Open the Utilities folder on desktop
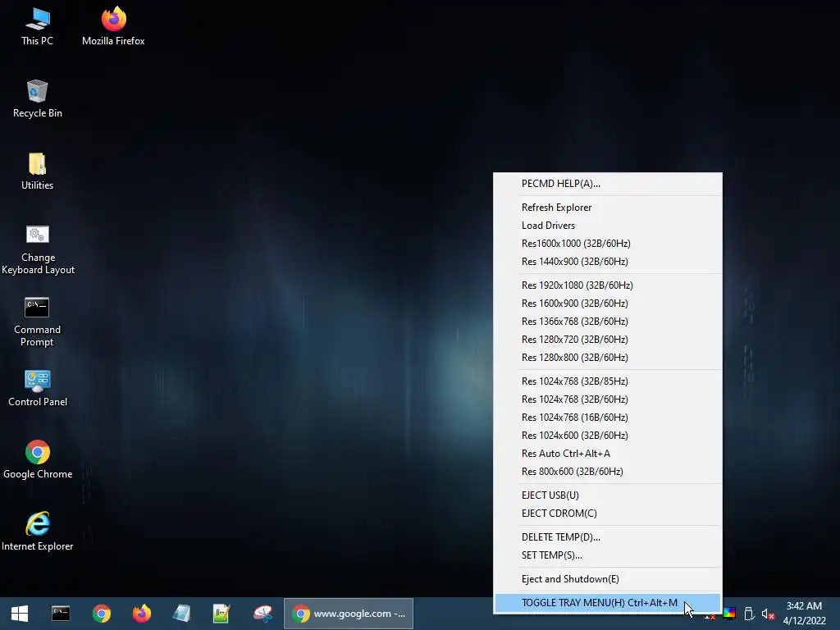The height and width of the screenshot is (630, 840). [37, 171]
